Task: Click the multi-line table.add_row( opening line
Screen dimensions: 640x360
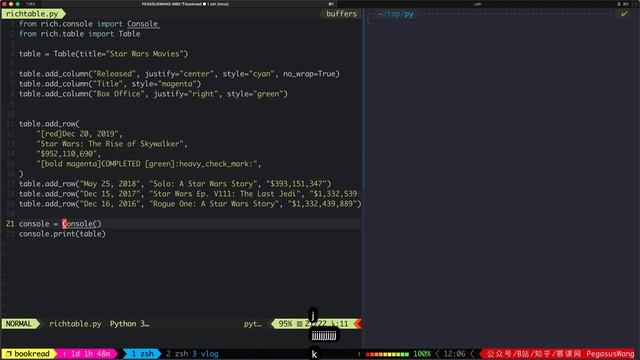Action: [x=49, y=124]
